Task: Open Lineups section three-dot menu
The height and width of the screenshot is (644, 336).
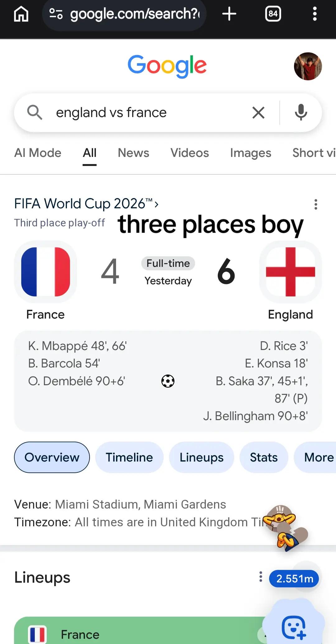Action: 261,577
